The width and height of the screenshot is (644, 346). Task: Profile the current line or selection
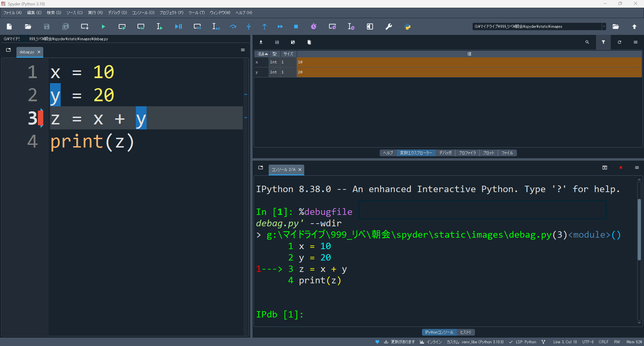(351, 26)
